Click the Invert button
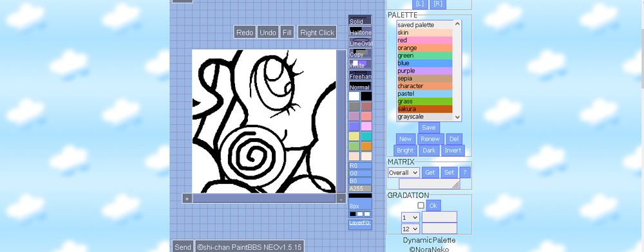 [453, 150]
